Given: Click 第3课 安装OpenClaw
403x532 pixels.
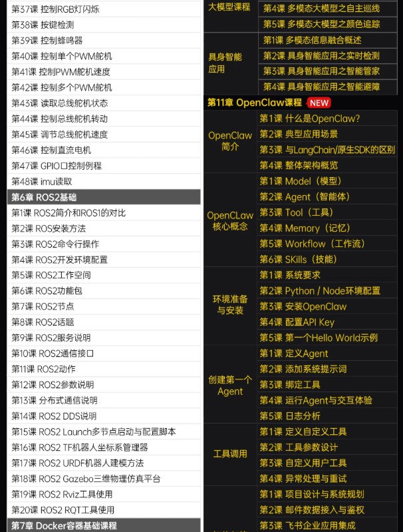Looking at the screenshot, I should click(327, 306).
